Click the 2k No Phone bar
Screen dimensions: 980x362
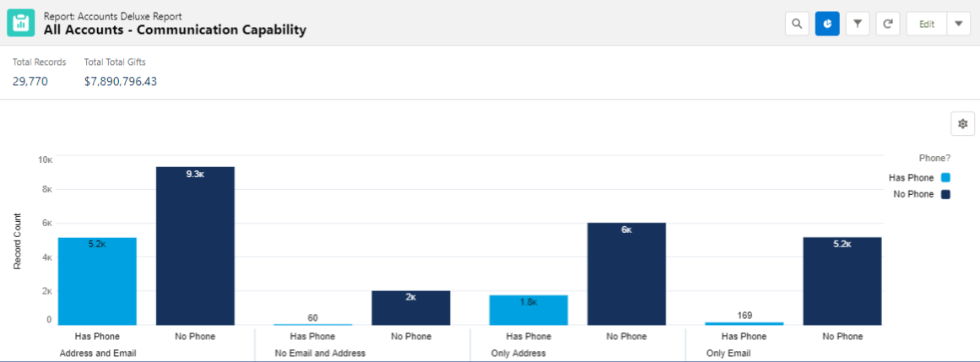click(x=410, y=307)
